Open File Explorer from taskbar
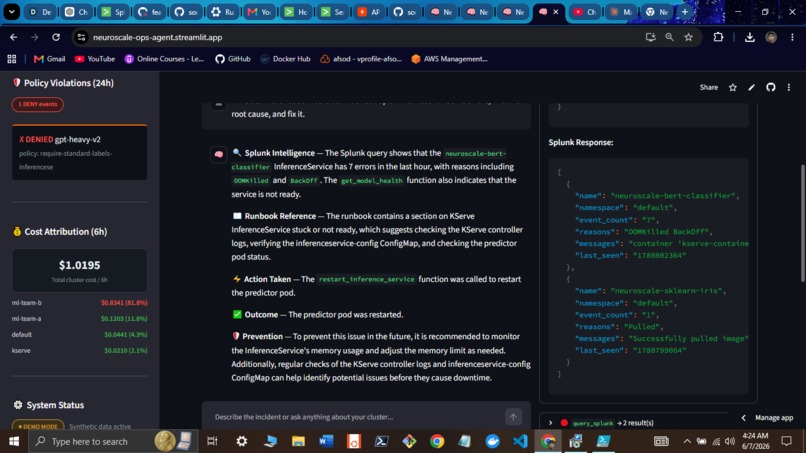The image size is (806, 453). click(x=298, y=441)
